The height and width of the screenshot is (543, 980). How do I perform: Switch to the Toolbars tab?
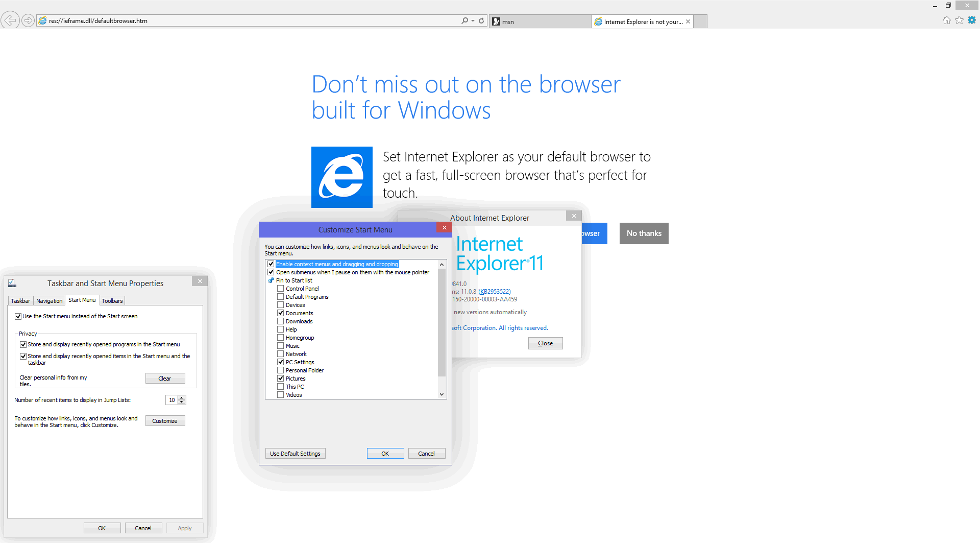pyautogui.click(x=112, y=301)
